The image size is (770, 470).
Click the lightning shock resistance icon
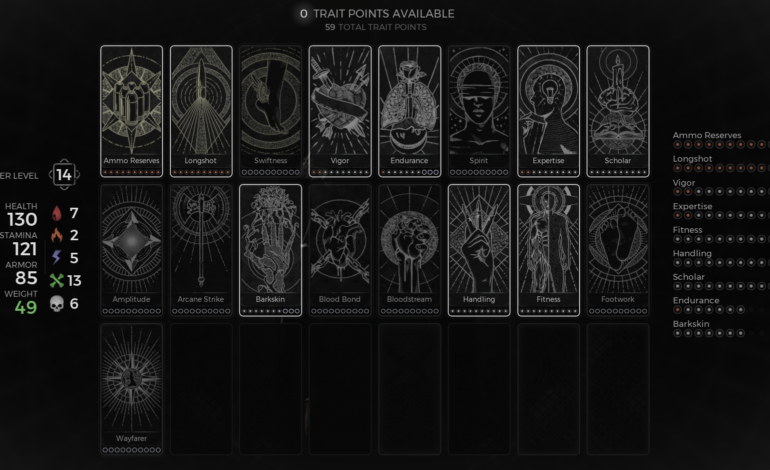click(x=56, y=257)
